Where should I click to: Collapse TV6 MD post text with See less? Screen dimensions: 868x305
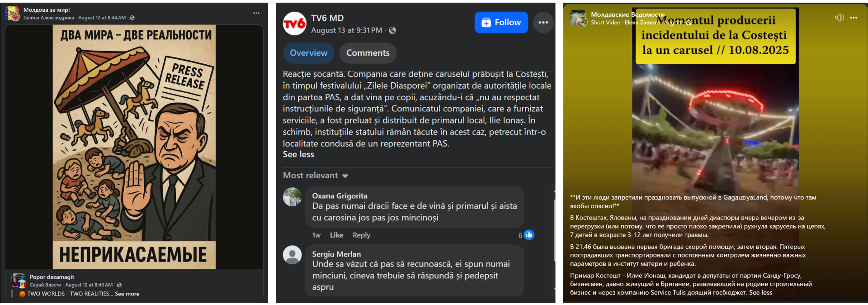point(298,154)
